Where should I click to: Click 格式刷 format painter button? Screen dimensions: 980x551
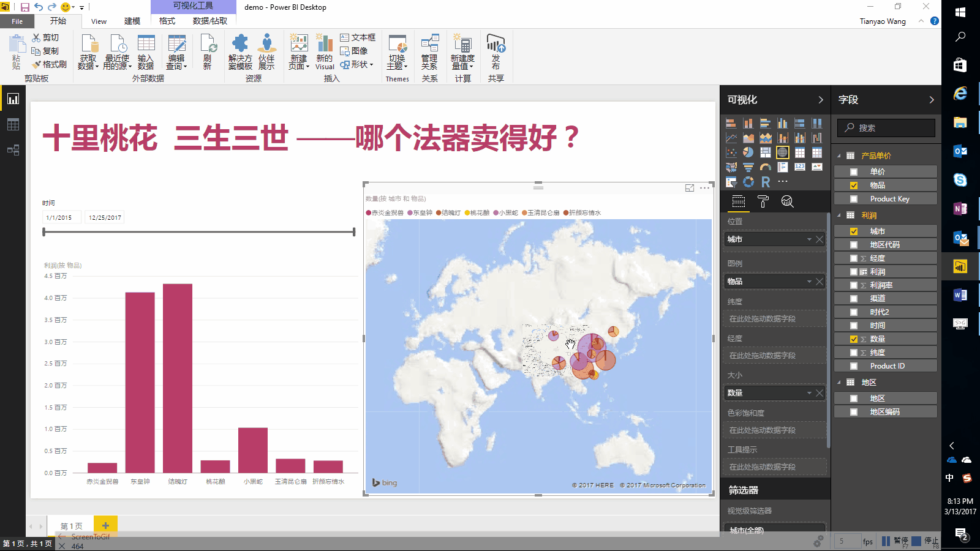click(x=49, y=64)
